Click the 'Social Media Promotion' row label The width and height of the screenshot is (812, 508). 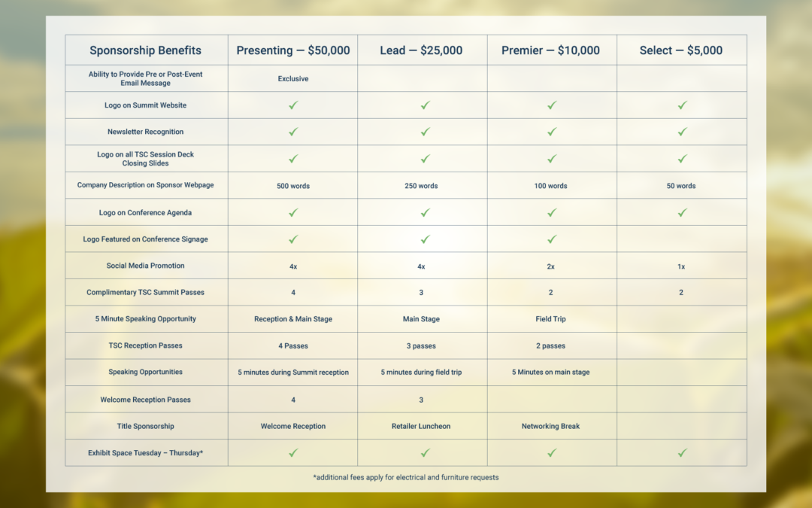pos(146,266)
